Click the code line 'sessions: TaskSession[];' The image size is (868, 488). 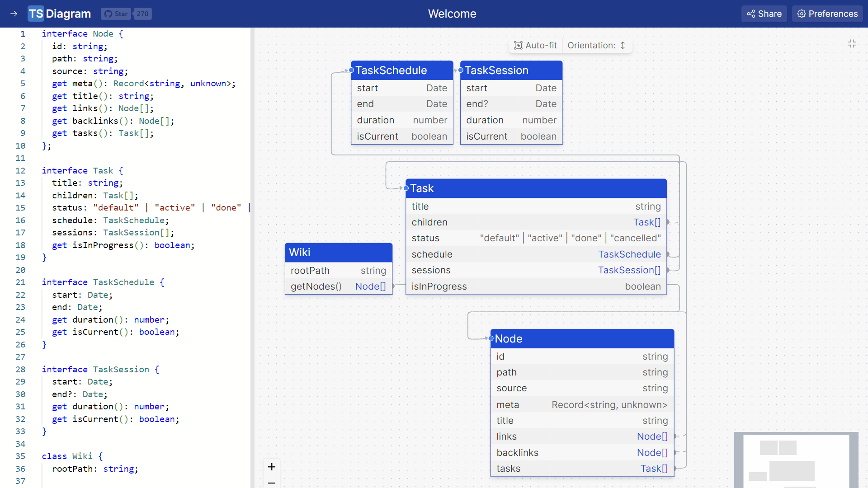pyautogui.click(x=113, y=233)
